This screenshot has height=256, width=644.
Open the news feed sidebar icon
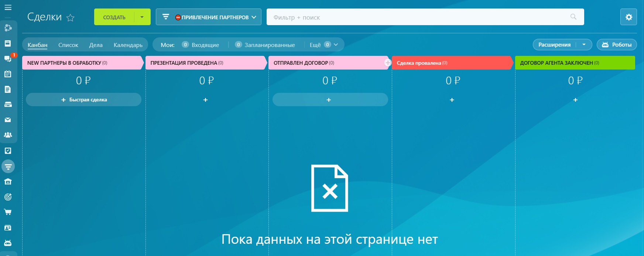tap(8, 43)
